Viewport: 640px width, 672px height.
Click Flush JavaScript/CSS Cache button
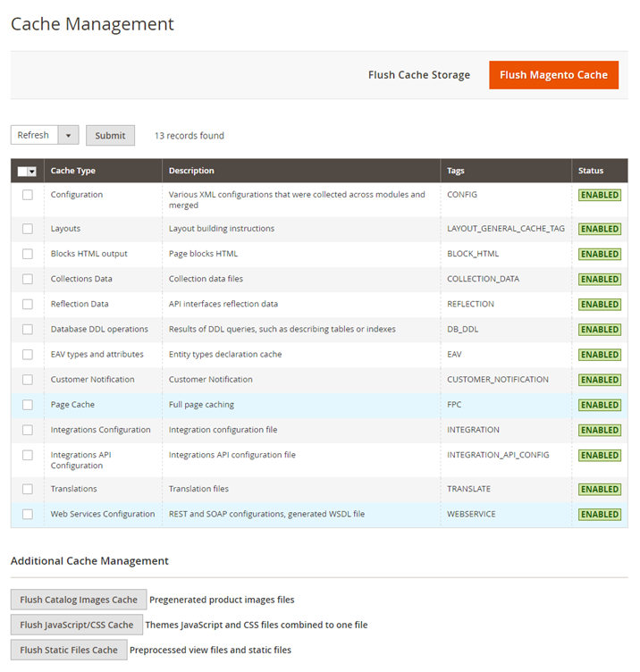[77, 625]
